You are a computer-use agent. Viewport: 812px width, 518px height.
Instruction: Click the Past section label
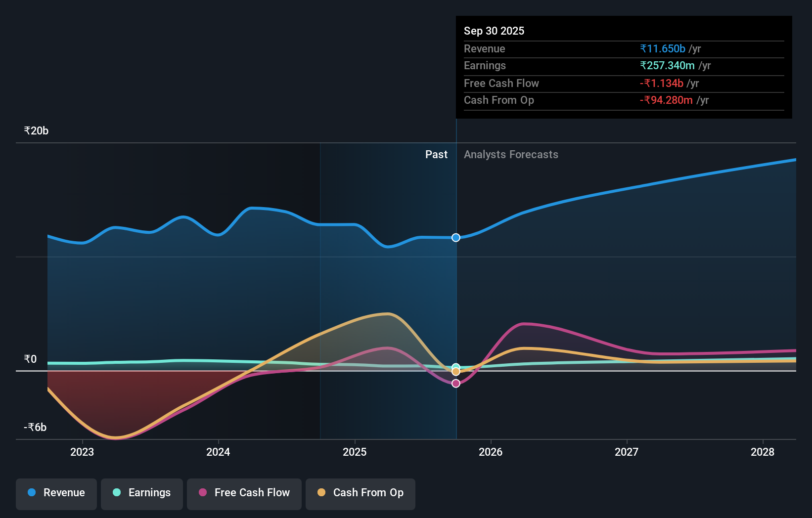coord(436,154)
